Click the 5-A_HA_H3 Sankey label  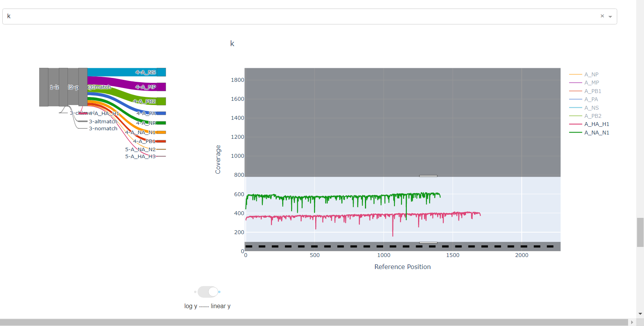pyautogui.click(x=140, y=156)
